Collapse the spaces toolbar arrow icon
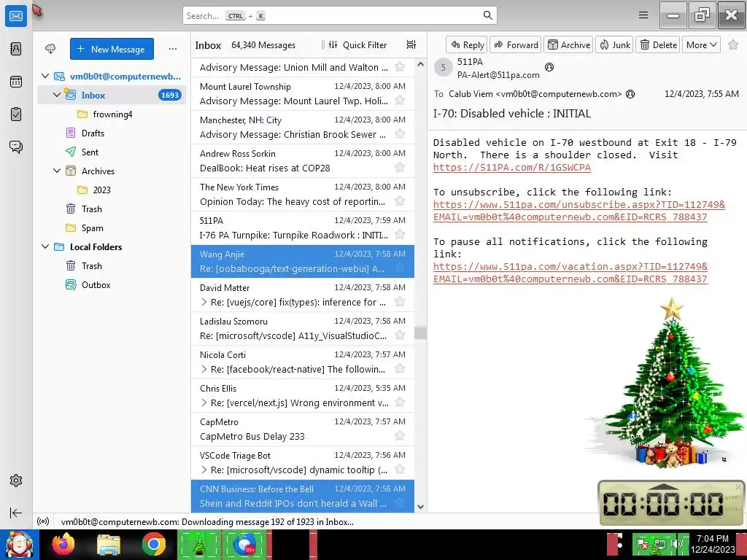The width and height of the screenshot is (747, 560). [16, 513]
